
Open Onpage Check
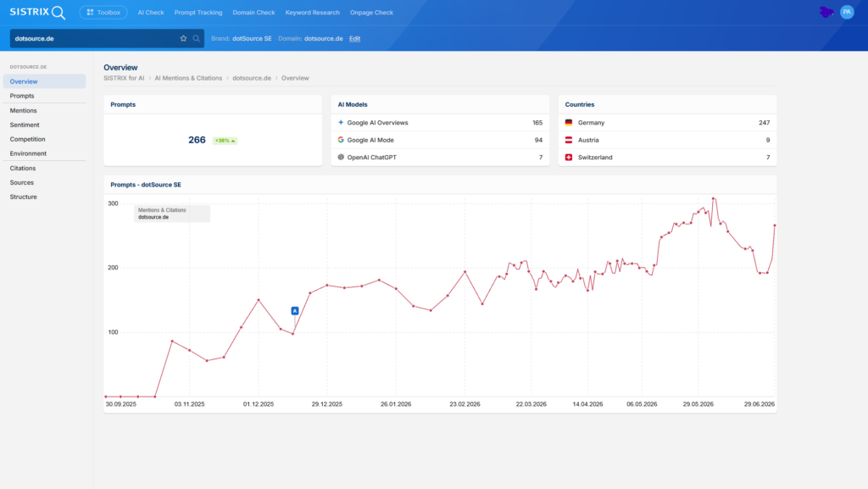pyautogui.click(x=371, y=12)
